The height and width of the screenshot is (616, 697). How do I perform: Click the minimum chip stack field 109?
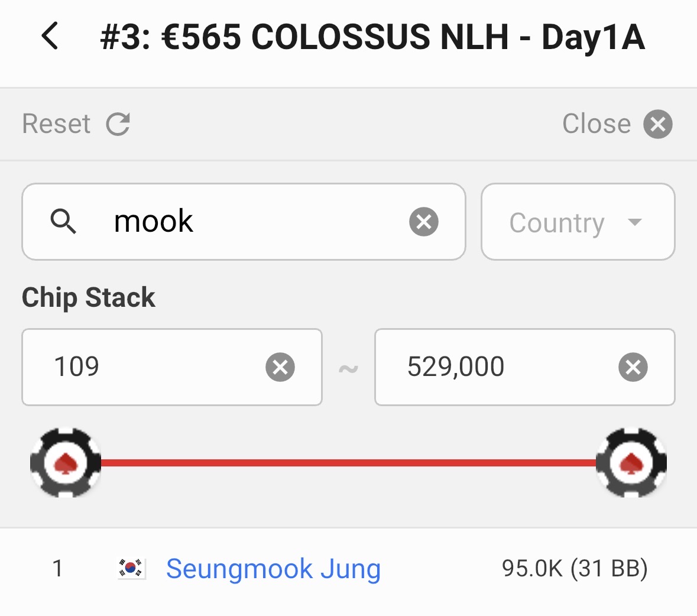(148, 367)
